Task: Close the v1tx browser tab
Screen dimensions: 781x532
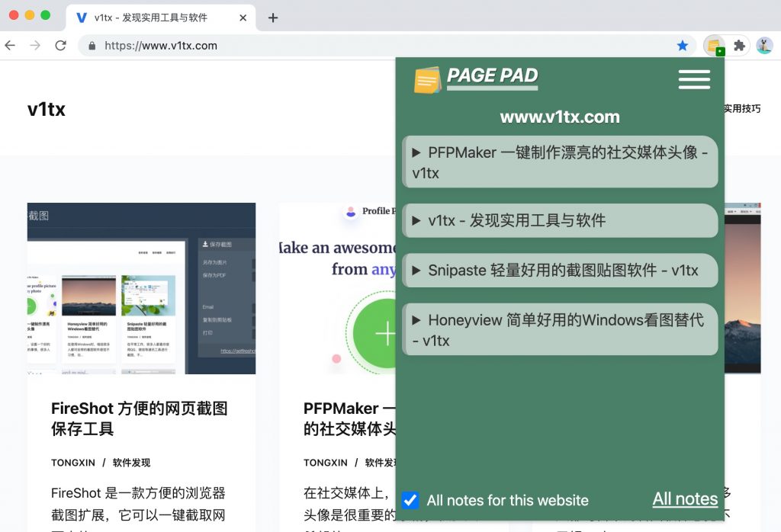Action: 243,18
